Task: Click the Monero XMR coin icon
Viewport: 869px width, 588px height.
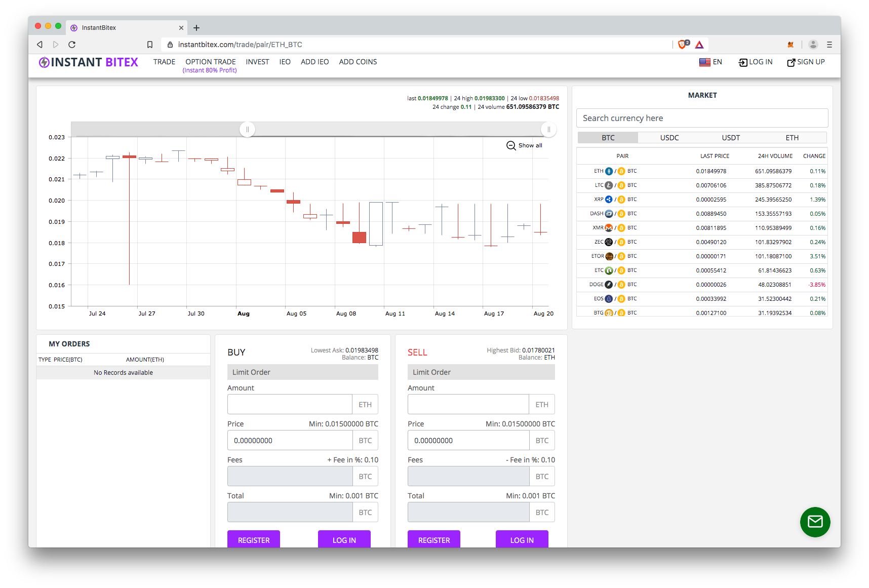Action: [609, 228]
